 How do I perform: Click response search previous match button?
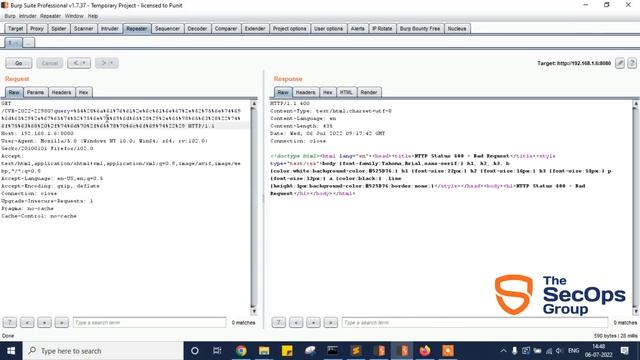(296, 322)
